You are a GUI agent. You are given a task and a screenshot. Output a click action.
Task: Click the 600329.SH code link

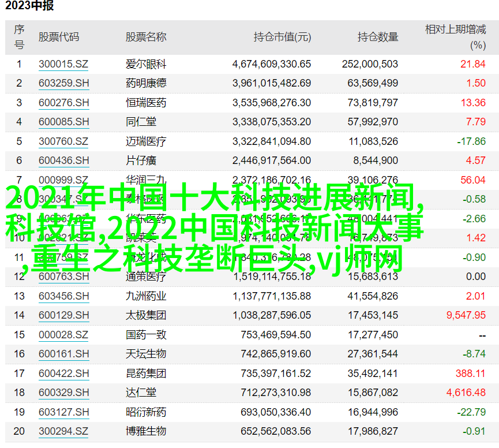pos(64,392)
